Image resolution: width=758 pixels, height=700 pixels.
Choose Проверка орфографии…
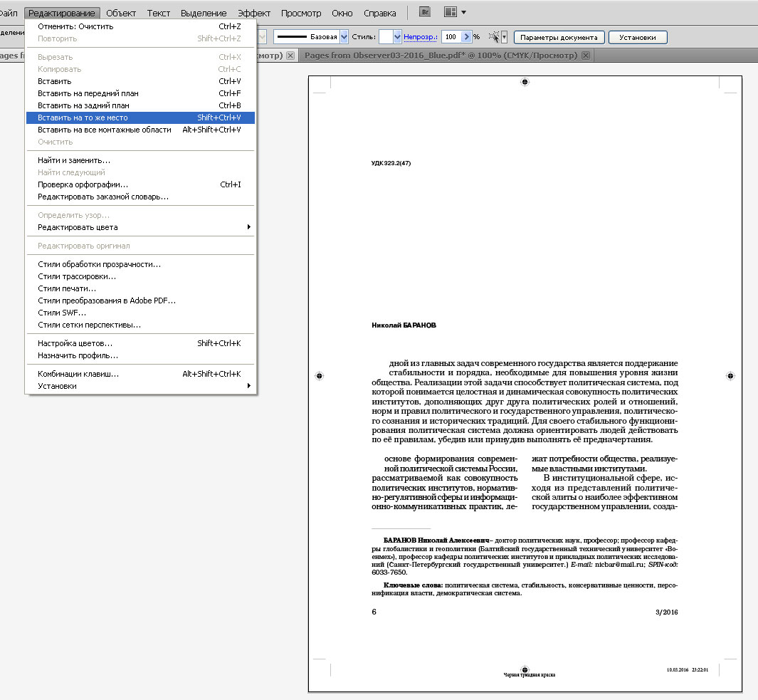[140, 184]
